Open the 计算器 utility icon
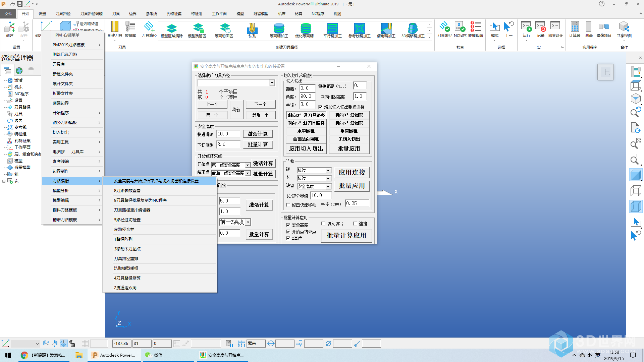This screenshot has width=644, height=362. (x=575, y=29)
